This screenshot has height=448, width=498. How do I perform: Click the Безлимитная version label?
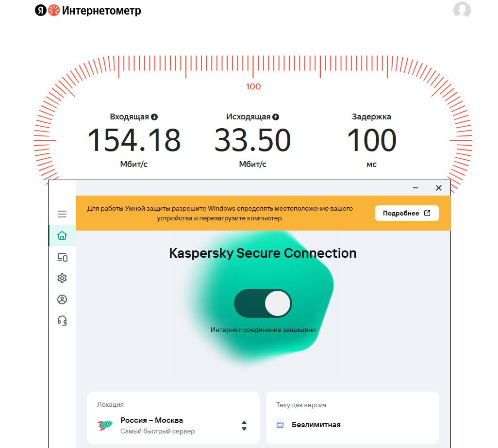tap(316, 425)
